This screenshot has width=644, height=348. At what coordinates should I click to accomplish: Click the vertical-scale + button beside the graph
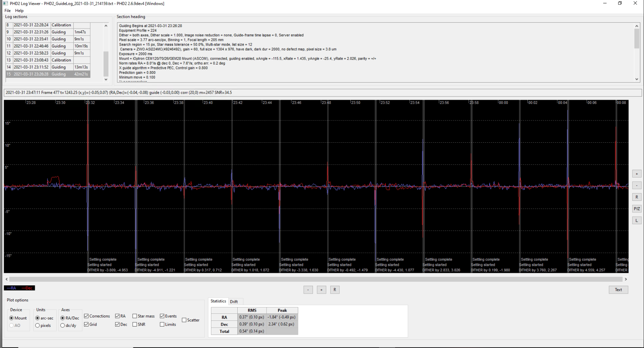click(637, 174)
